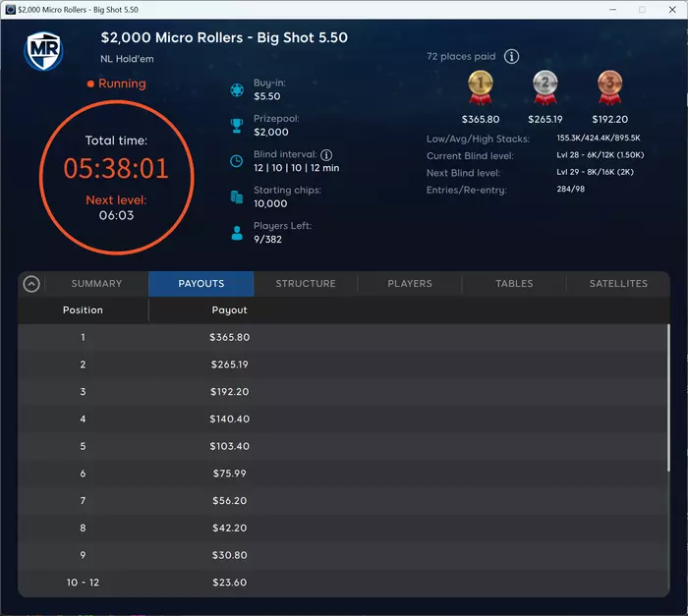Click the starting chips stack icon
Screen dimensions: 688x616
click(237, 197)
